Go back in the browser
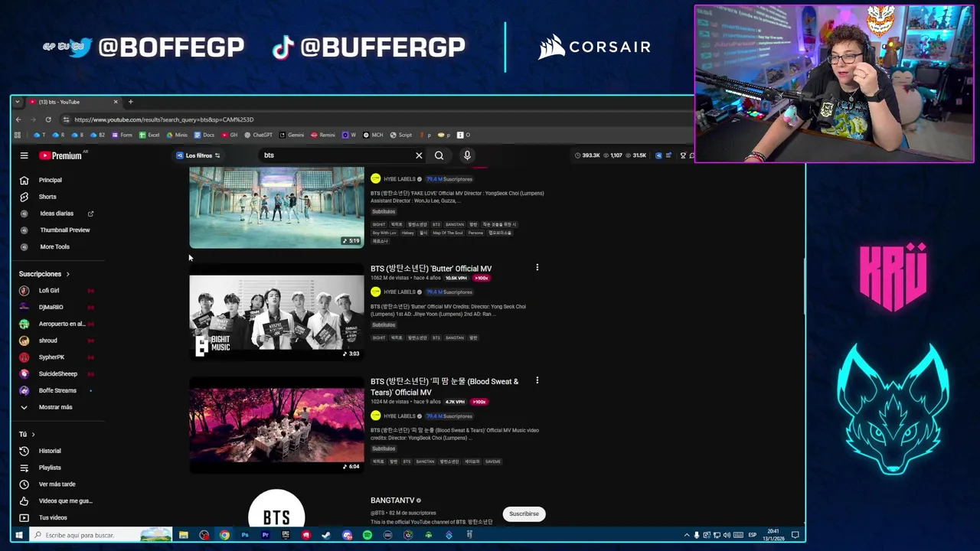980x551 pixels. (18, 119)
